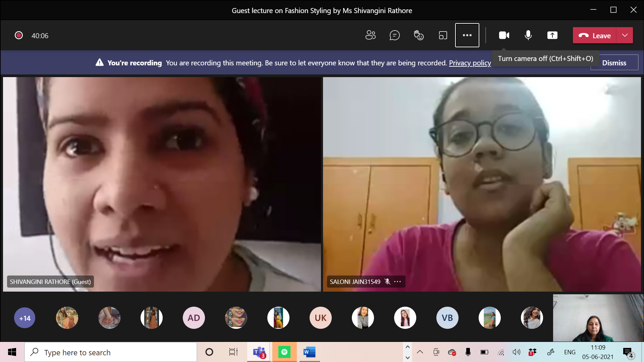Click the Windows search box
This screenshot has height=362, width=644.
(111, 352)
